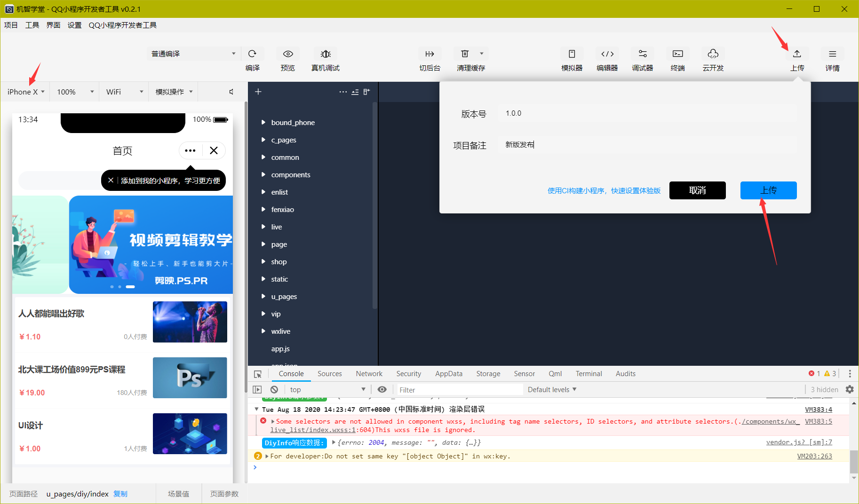Switch to the Network tab
Viewport: 859px width, 504px height.
(369, 374)
